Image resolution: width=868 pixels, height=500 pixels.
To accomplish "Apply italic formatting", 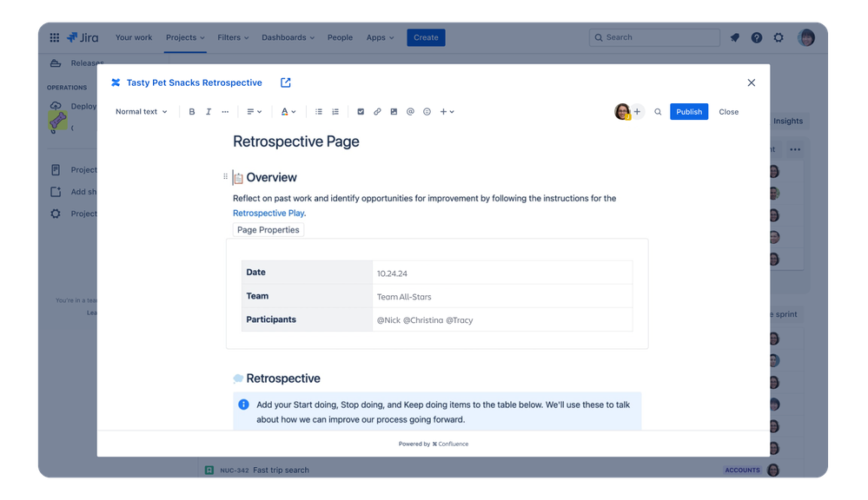I will click(x=209, y=111).
